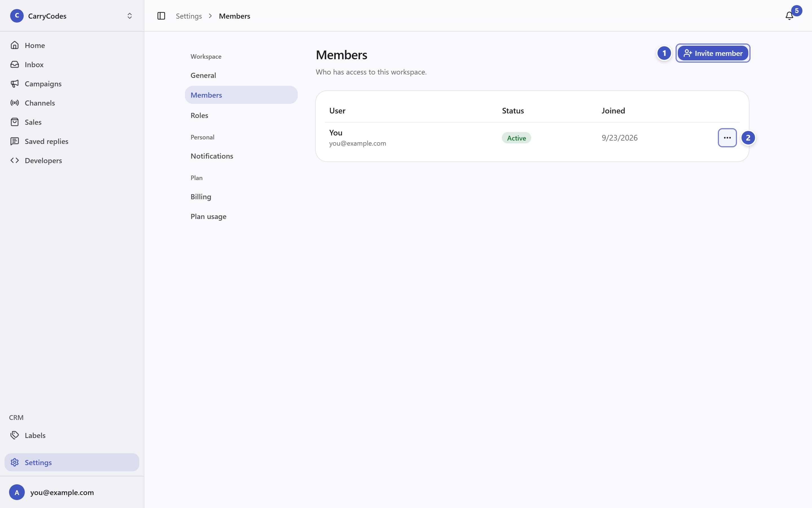
Task: Click the Developers code brackets icon
Action: 14,160
